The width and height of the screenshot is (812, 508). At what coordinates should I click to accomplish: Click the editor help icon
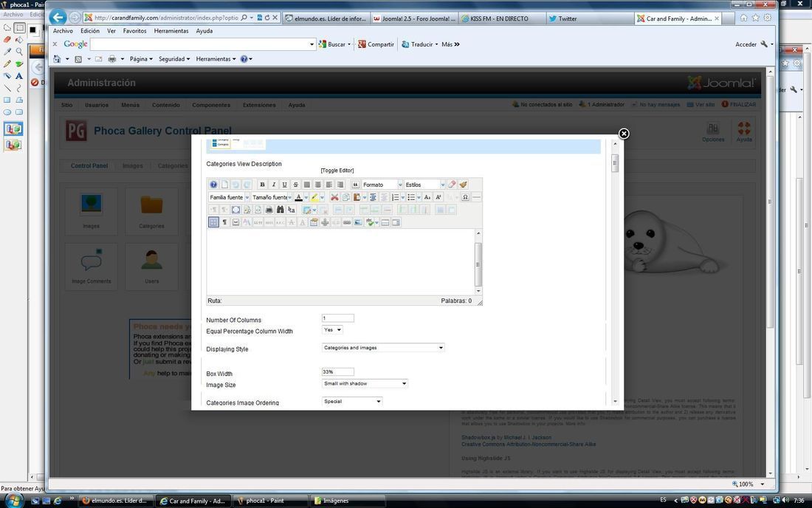213,185
